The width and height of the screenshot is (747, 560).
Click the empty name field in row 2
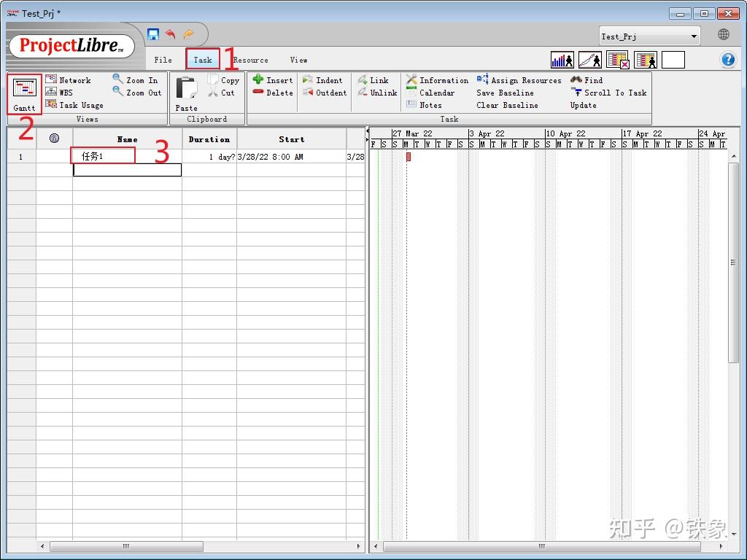coord(127,169)
